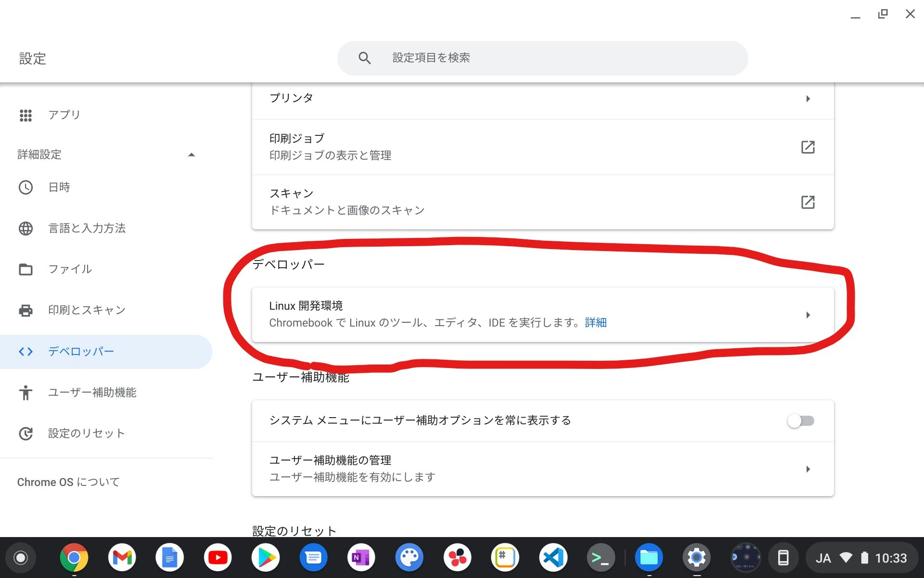Open Gmail from the shelf
Screen dimensions: 924x578
click(x=122, y=557)
